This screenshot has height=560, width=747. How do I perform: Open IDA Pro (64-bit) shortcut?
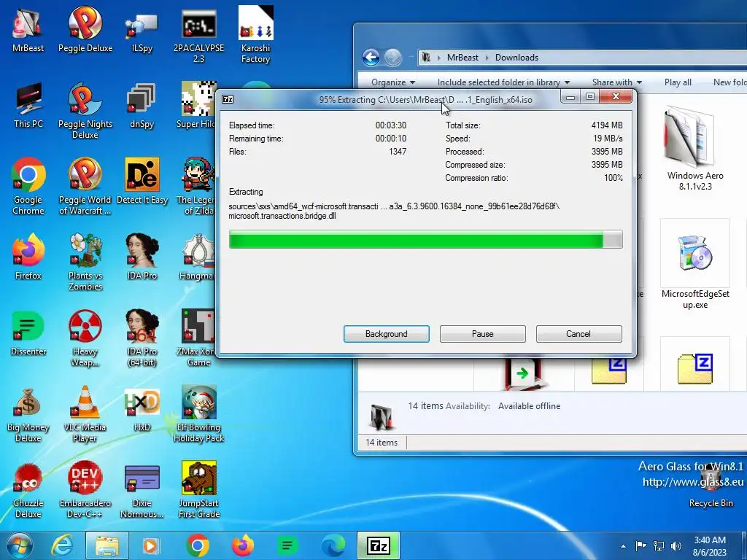pyautogui.click(x=142, y=338)
